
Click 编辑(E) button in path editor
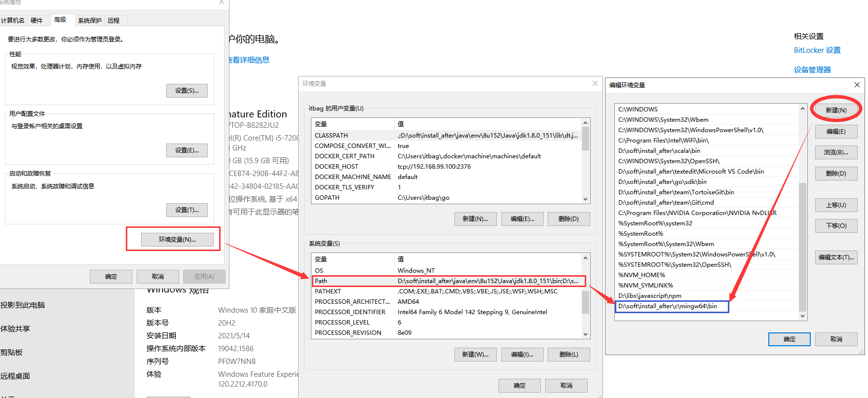click(x=836, y=132)
